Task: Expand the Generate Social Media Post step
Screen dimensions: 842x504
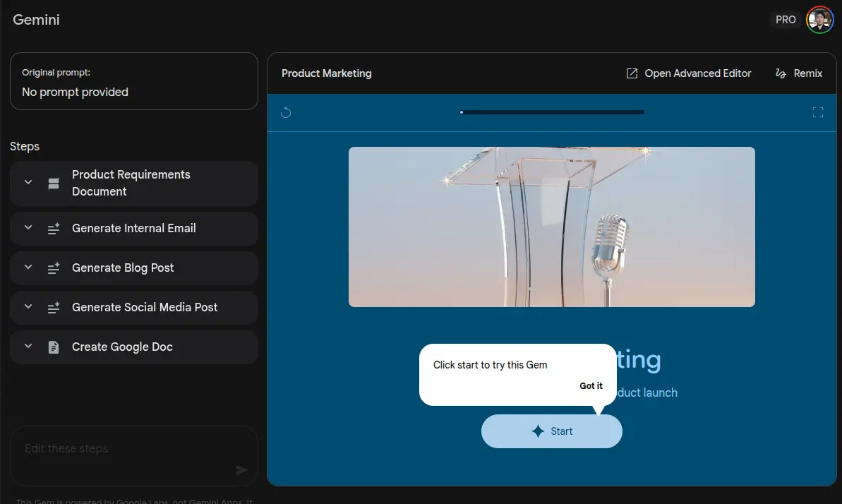Action: [x=28, y=307]
